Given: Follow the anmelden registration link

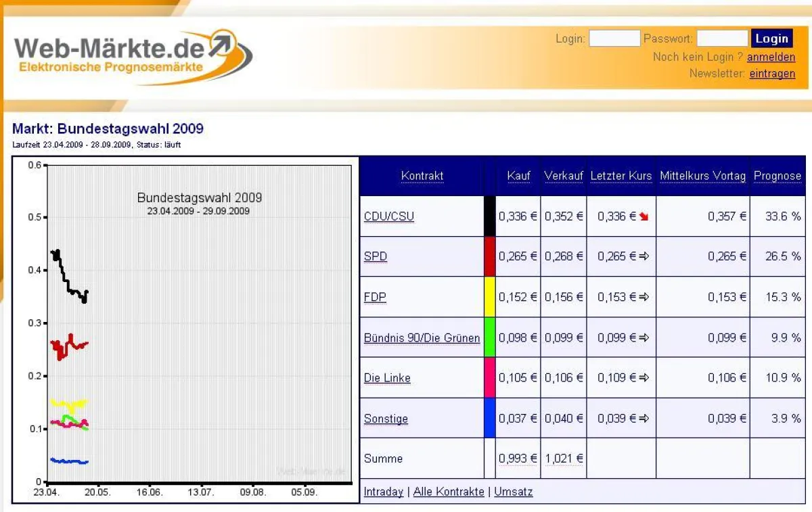Looking at the screenshot, I should coord(771,57).
